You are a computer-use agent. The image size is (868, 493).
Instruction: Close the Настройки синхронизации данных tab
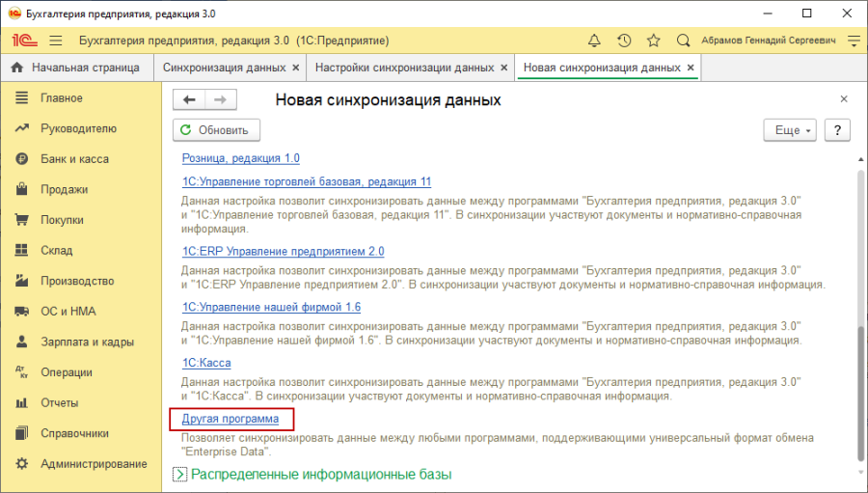[x=504, y=68]
